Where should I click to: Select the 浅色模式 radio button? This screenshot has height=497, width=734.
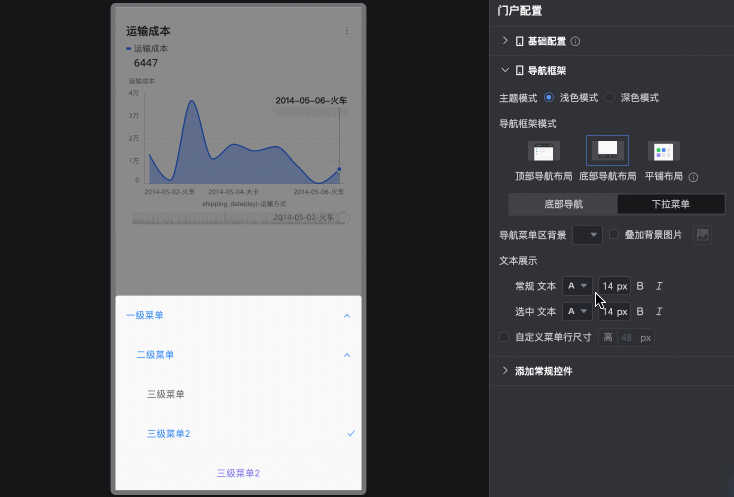[x=549, y=97]
